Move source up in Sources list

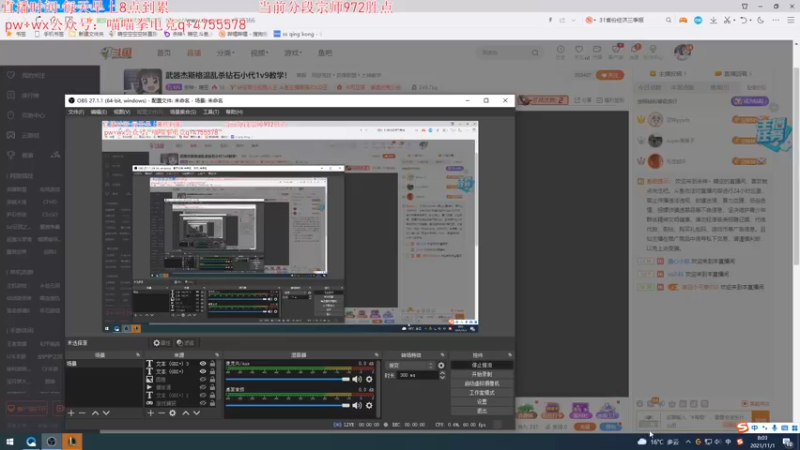(186, 413)
